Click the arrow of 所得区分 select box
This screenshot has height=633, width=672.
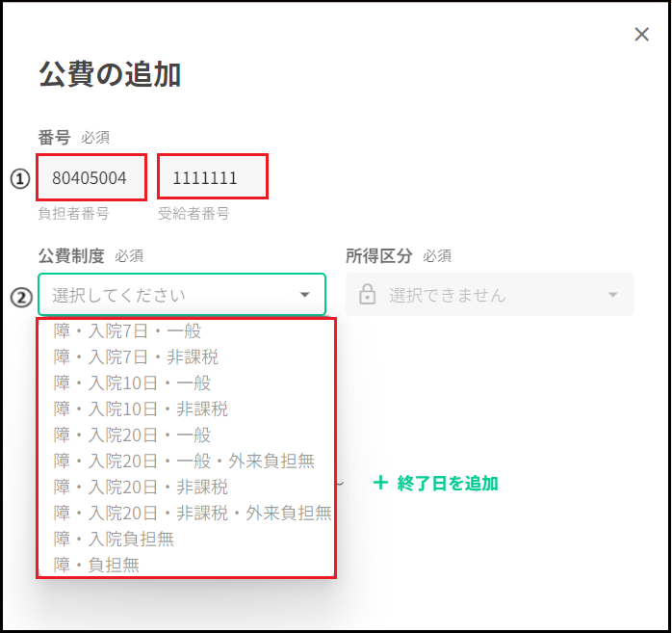coord(613,295)
